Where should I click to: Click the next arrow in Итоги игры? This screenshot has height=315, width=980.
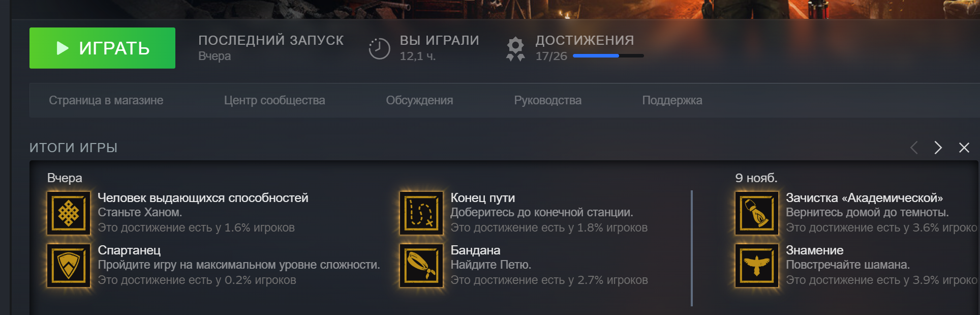(x=938, y=148)
